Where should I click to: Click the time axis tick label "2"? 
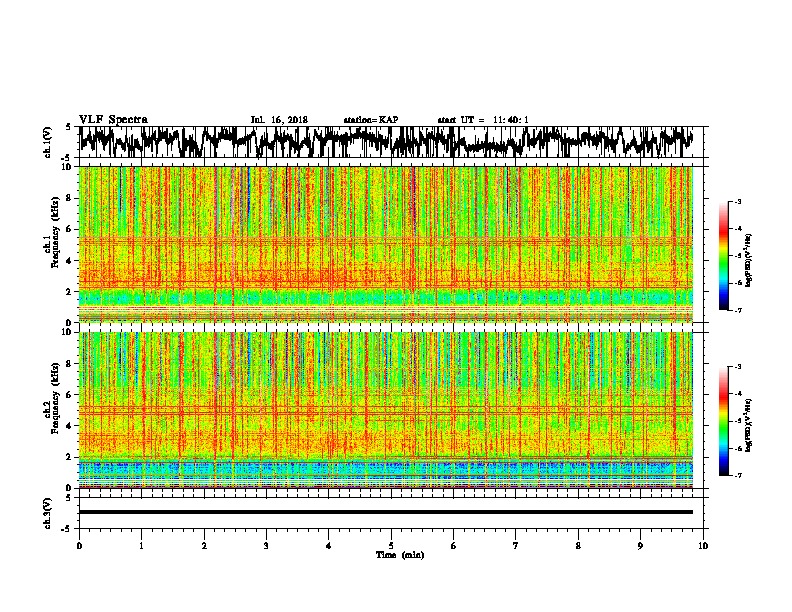(x=204, y=546)
